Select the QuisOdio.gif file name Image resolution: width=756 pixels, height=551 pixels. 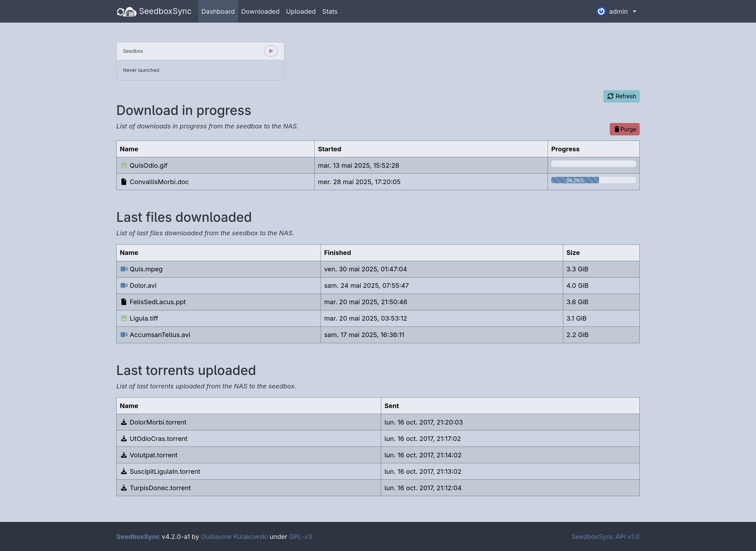click(x=148, y=166)
